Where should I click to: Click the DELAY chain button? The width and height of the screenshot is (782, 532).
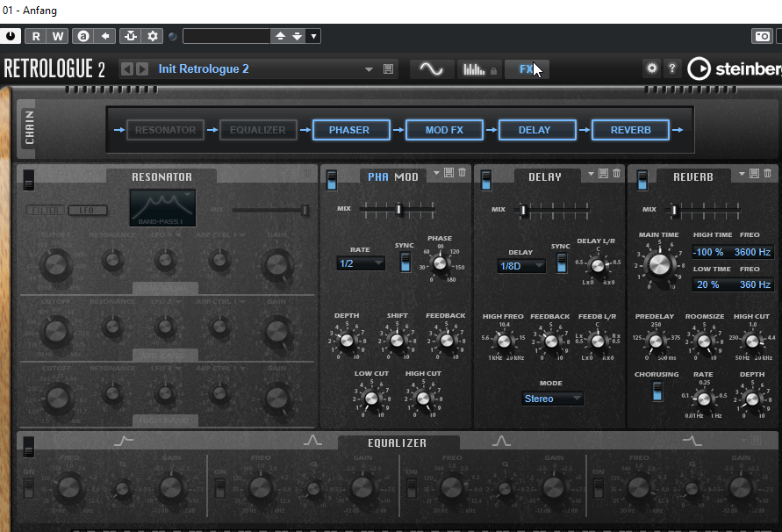point(537,130)
